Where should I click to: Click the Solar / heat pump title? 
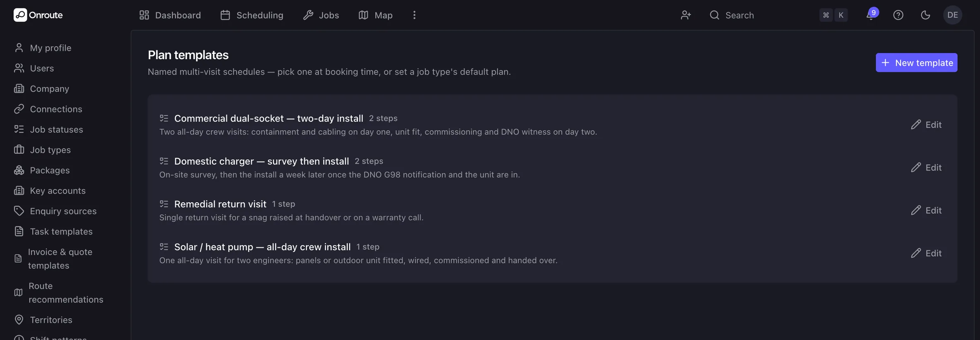(262, 247)
